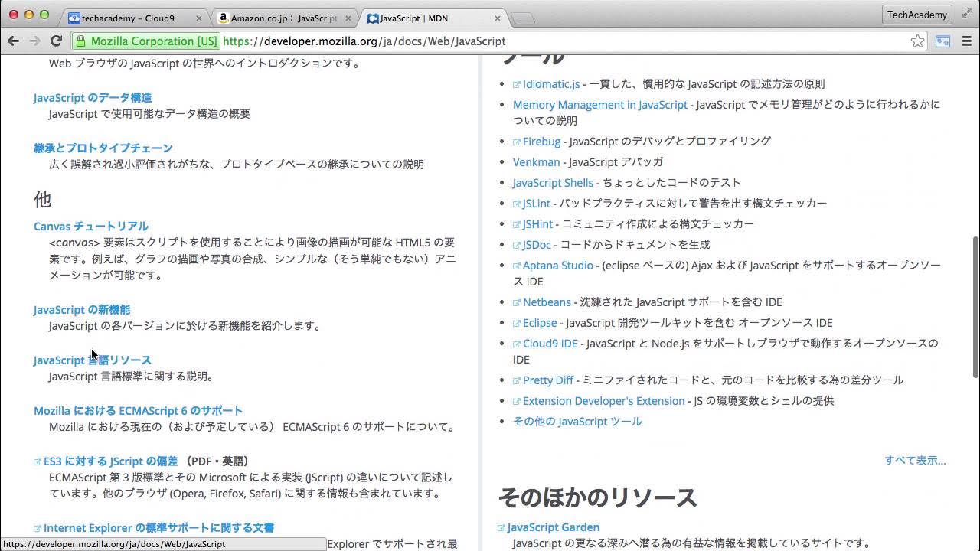Image resolution: width=980 pixels, height=551 pixels.
Task: Go back to the previous page
Action: tap(13, 41)
